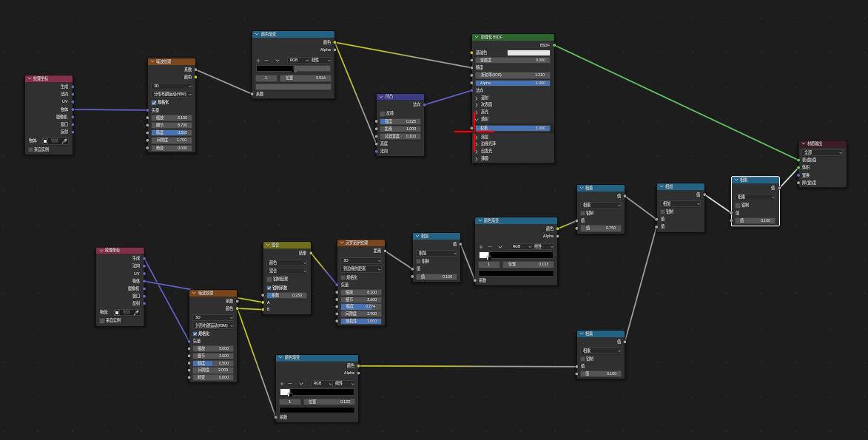The height and width of the screenshot is (440, 868).
Task: Enable 反转 checkbox in 凹凸 node
Action: click(383, 113)
